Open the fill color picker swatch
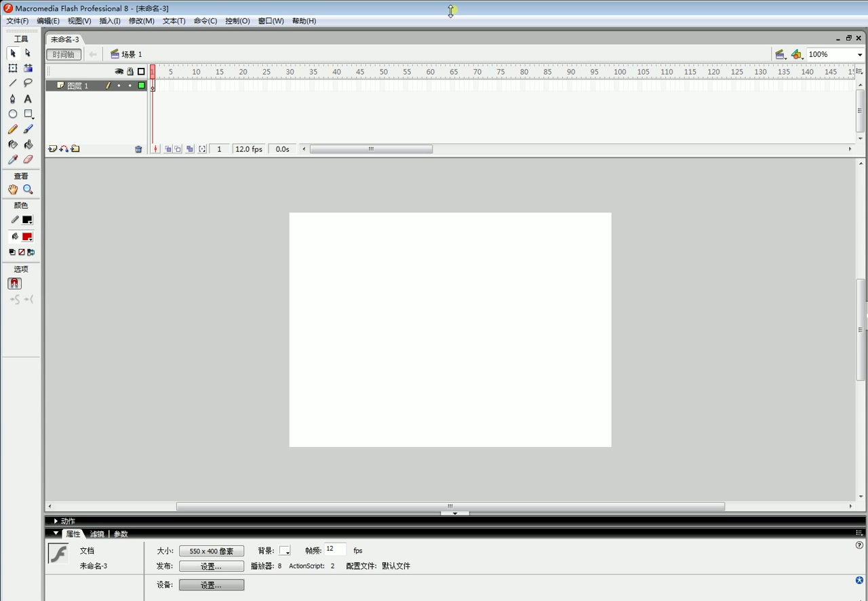Image resolution: width=868 pixels, height=601 pixels. click(27, 237)
